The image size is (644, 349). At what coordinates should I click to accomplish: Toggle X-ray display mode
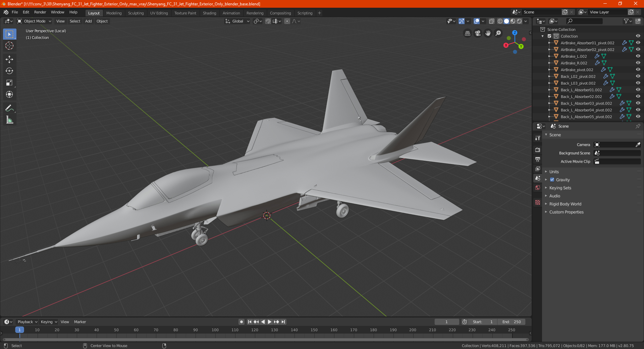[x=491, y=21]
